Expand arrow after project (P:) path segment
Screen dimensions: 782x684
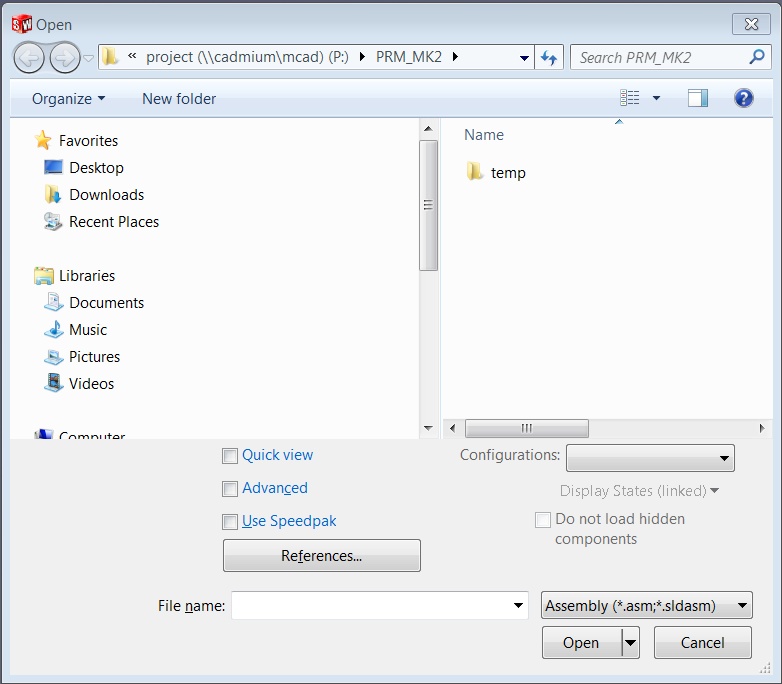pyautogui.click(x=363, y=57)
